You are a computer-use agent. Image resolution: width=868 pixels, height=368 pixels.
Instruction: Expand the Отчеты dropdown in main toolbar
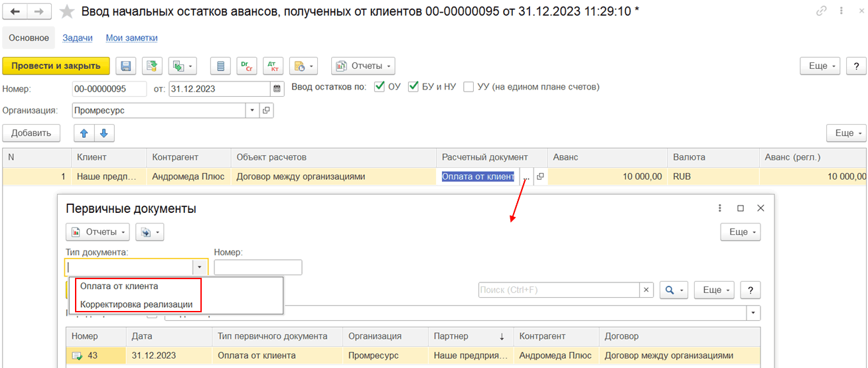tap(364, 66)
